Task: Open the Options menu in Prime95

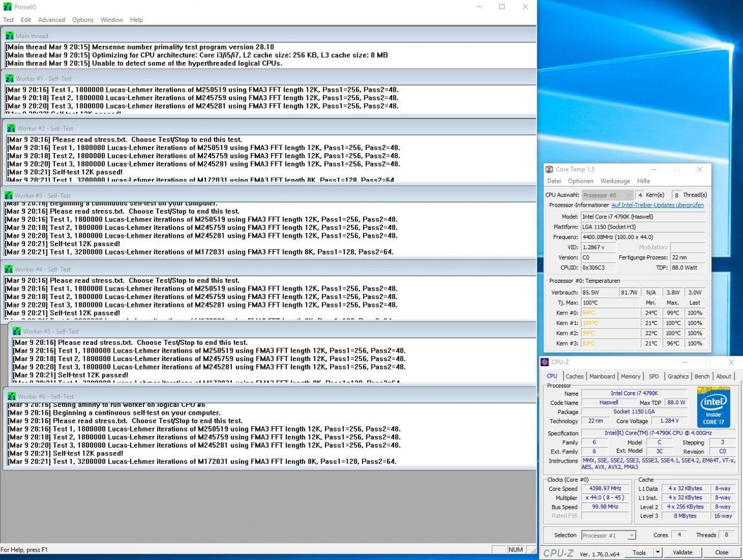Action: tap(83, 20)
